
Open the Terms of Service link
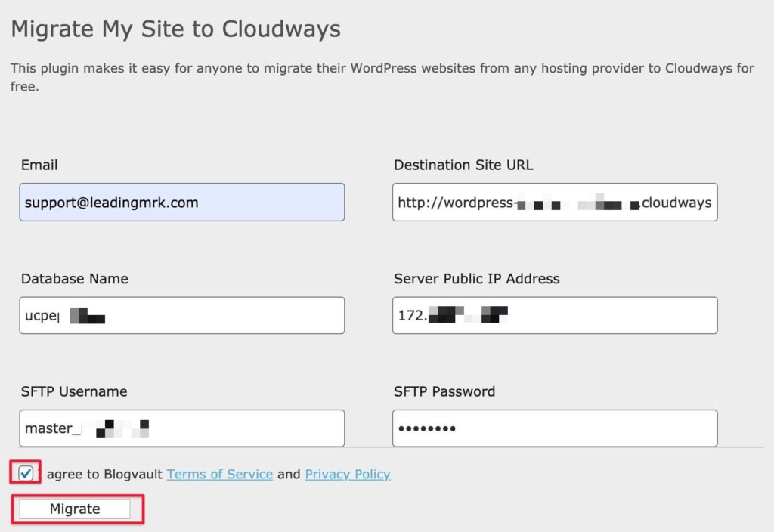click(220, 475)
